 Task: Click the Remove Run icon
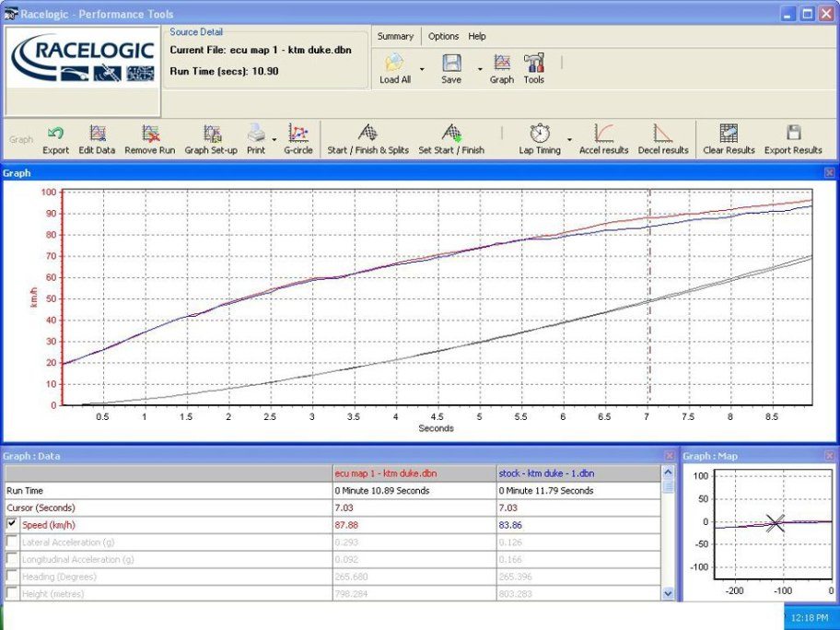pos(150,134)
